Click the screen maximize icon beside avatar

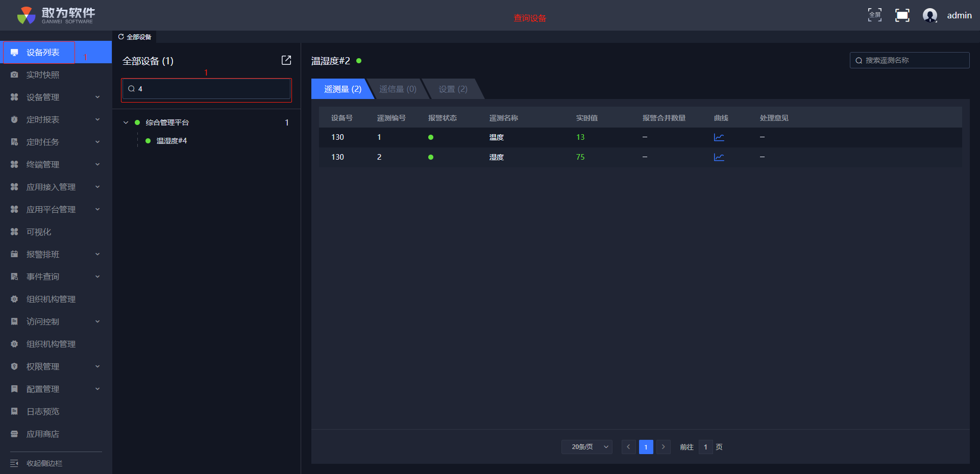point(902,15)
